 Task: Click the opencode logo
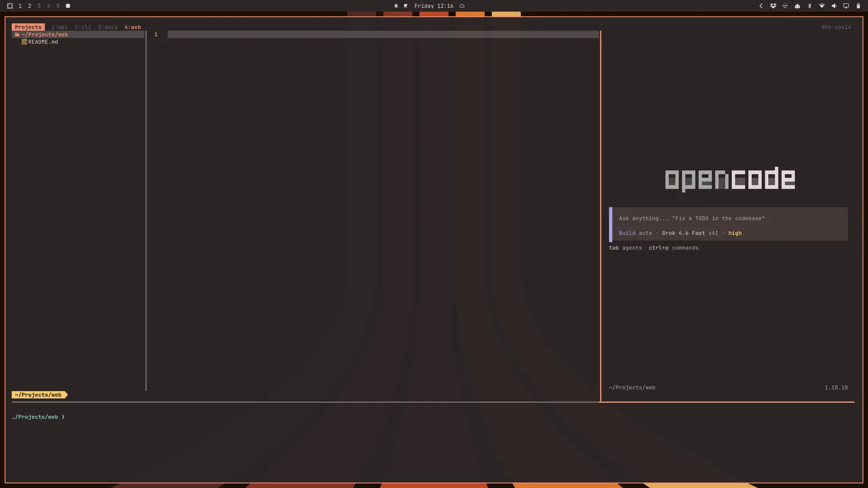730,179
